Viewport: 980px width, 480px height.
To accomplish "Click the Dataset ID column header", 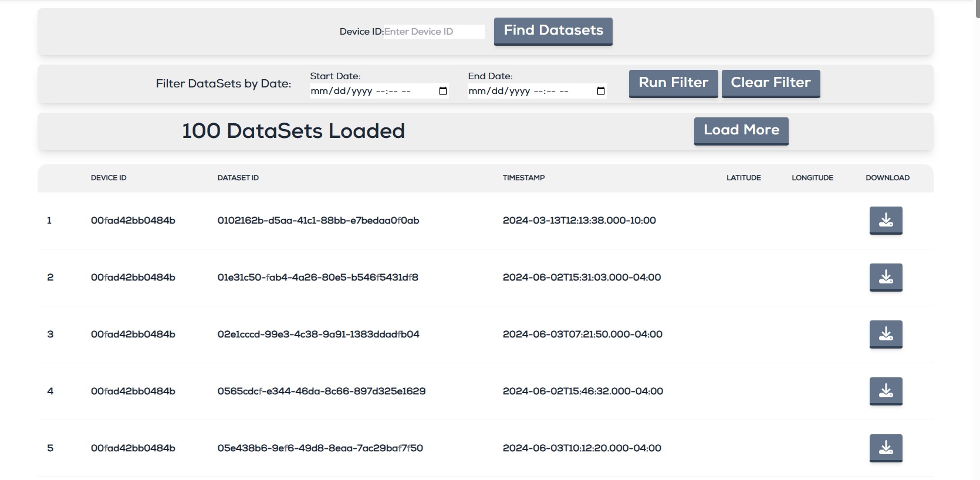I will coord(238,178).
